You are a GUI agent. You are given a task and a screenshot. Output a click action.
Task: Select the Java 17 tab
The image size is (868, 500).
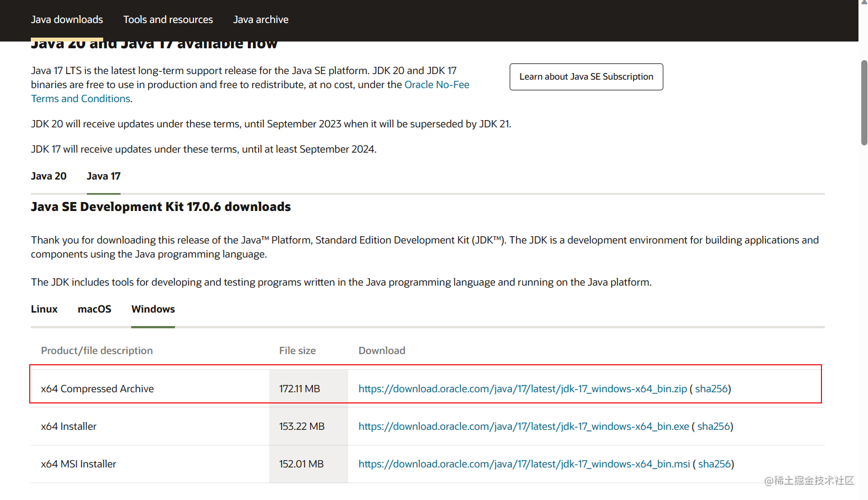[x=104, y=176]
